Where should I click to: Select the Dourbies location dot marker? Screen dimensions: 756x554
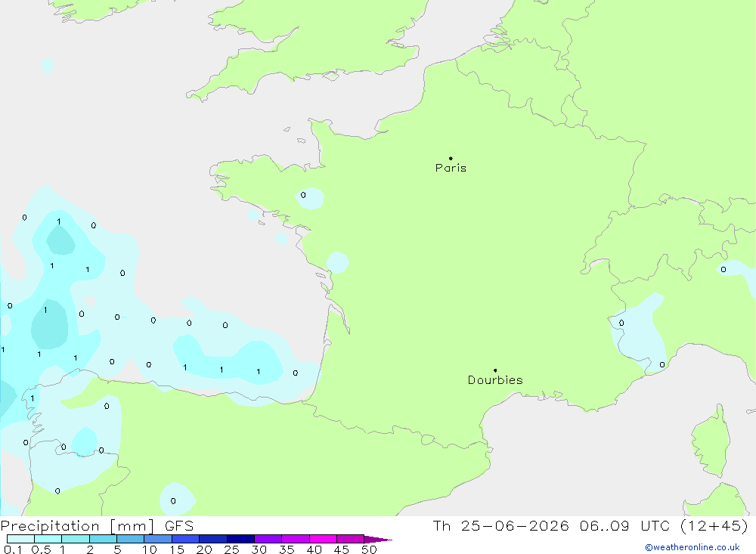pyautogui.click(x=495, y=370)
